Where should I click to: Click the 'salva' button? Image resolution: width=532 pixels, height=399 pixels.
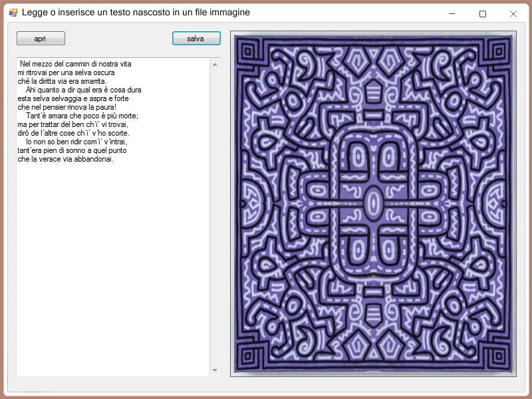click(x=196, y=39)
